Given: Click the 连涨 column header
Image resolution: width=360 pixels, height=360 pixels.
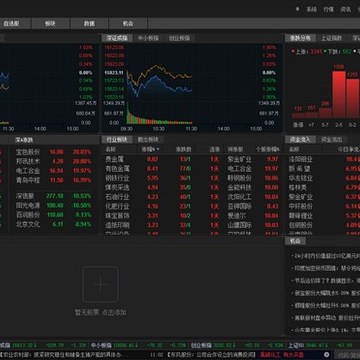Looking at the screenshot, I should click(214, 149).
